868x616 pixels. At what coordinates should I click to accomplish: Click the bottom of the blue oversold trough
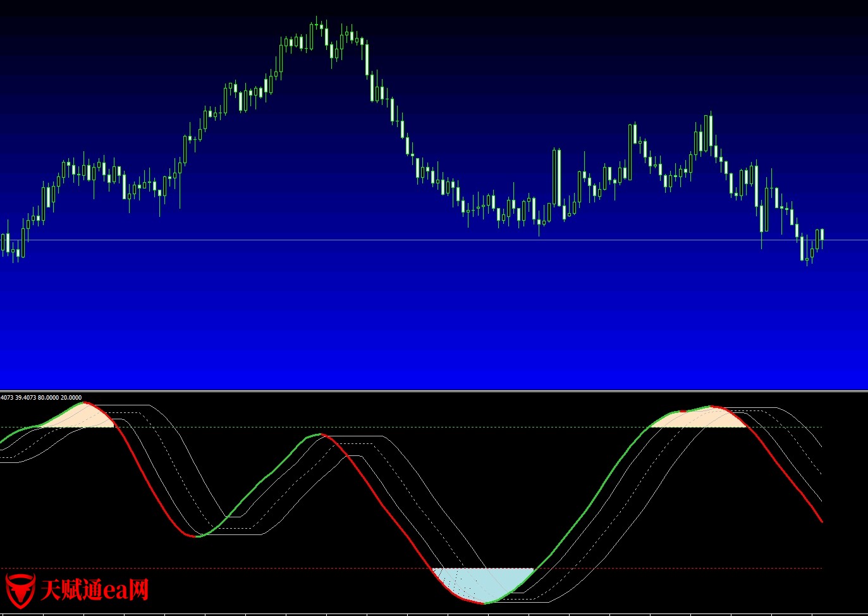tap(484, 603)
